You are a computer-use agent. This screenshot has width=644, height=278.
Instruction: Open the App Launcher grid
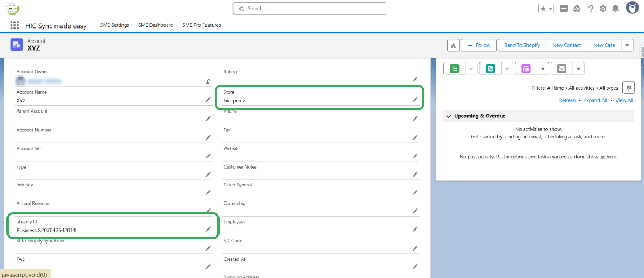[x=15, y=25]
